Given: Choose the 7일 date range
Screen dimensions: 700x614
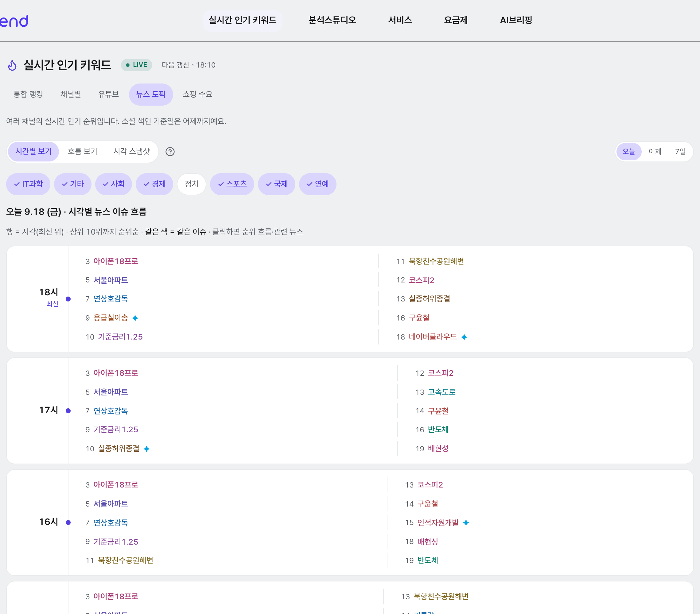Looking at the screenshot, I should pyautogui.click(x=680, y=151).
